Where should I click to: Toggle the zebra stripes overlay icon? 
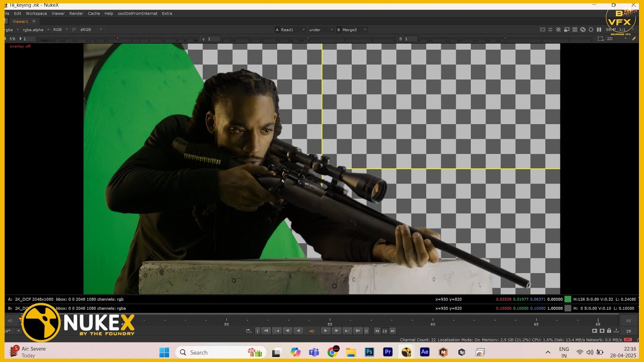pos(558,30)
